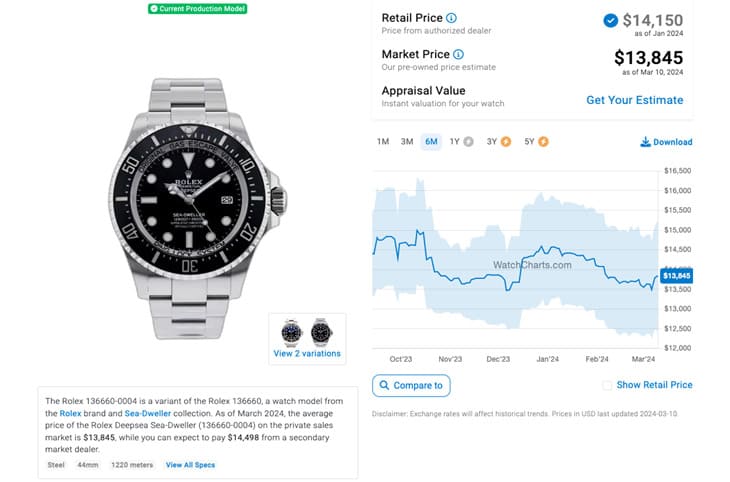This screenshot has height=482, width=730.
Task: Open the Rolex brand link
Action: coord(70,413)
